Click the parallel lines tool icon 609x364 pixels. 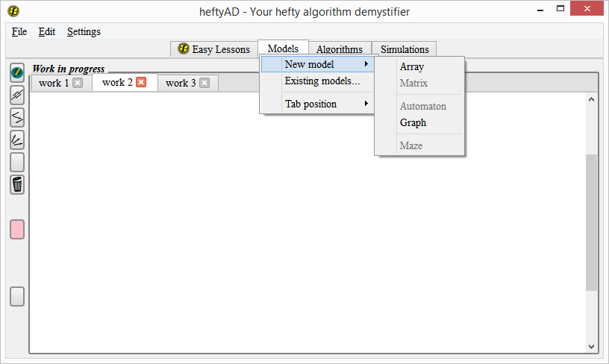click(x=16, y=95)
